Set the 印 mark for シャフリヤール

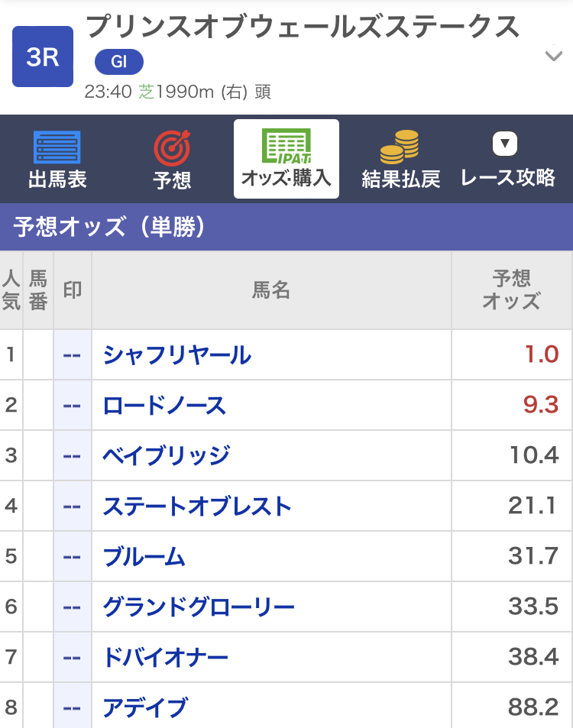(73, 355)
